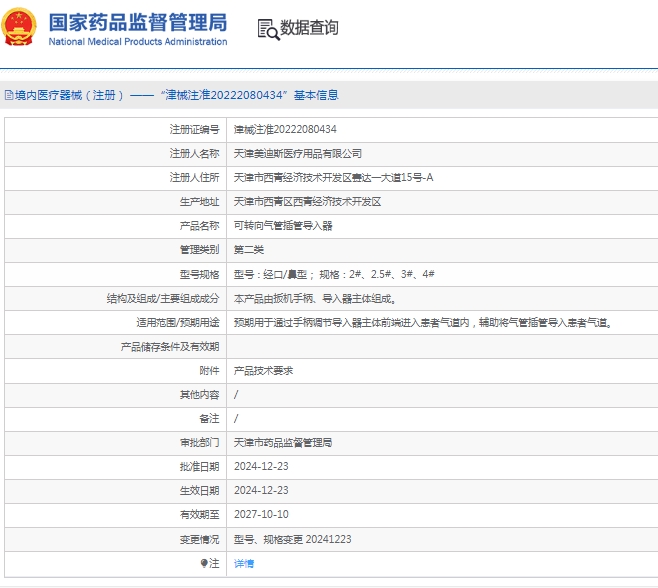Select product name 可转向气管插管导入器
Image resolution: width=658 pixels, height=588 pixels.
pos(283,226)
